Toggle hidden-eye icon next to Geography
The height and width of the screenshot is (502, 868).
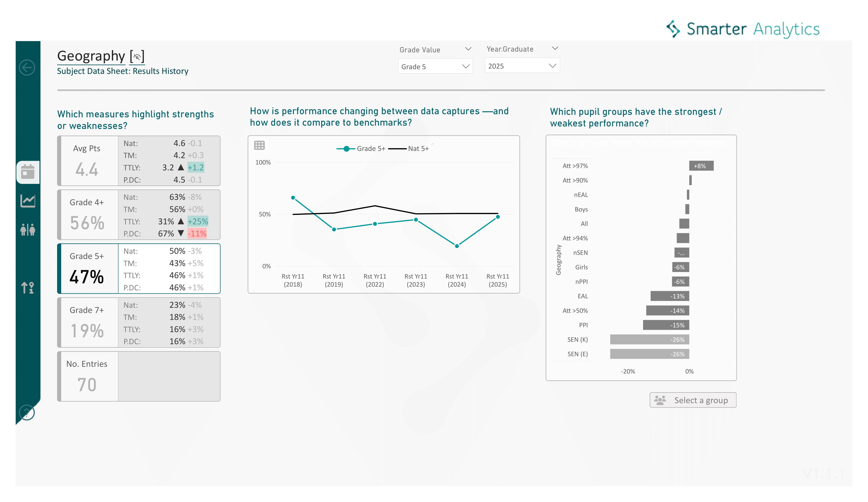[x=137, y=57]
